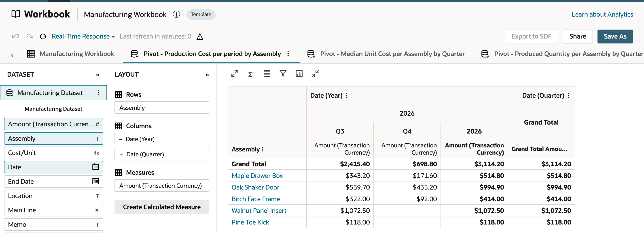Click Create Calculated Measure button
The width and height of the screenshot is (644, 233).
click(162, 207)
